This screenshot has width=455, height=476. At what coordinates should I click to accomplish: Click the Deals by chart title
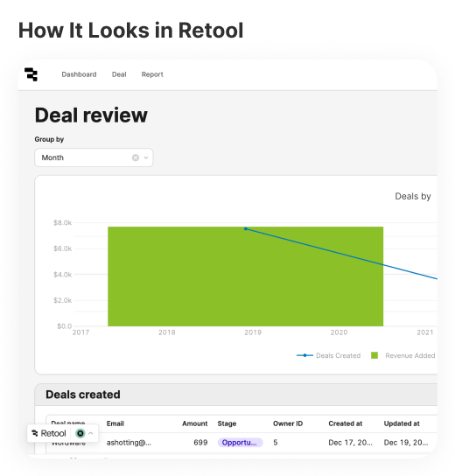click(413, 196)
